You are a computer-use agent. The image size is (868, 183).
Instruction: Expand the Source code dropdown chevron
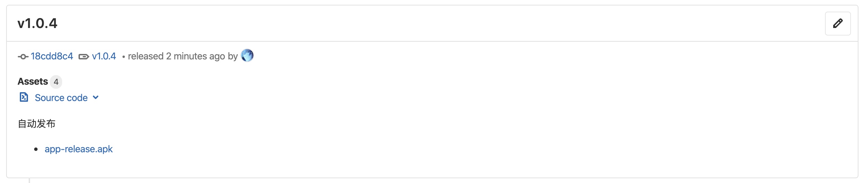pos(96,98)
